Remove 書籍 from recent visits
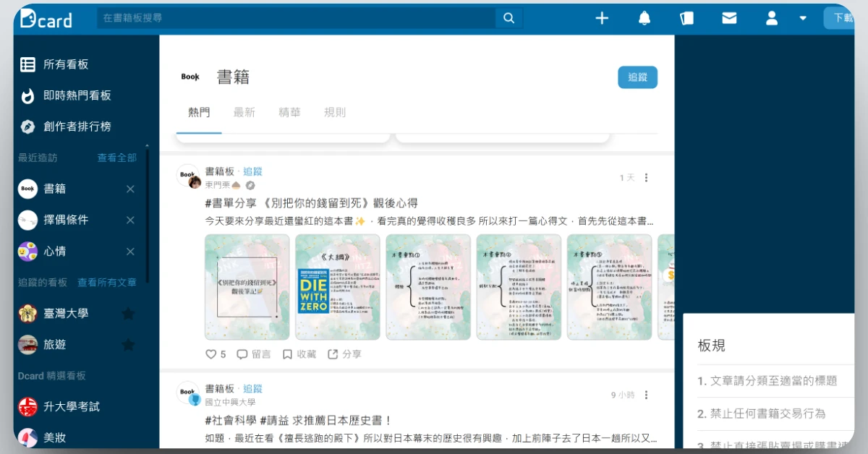Screen dimensions: 868x454 point(130,189)
